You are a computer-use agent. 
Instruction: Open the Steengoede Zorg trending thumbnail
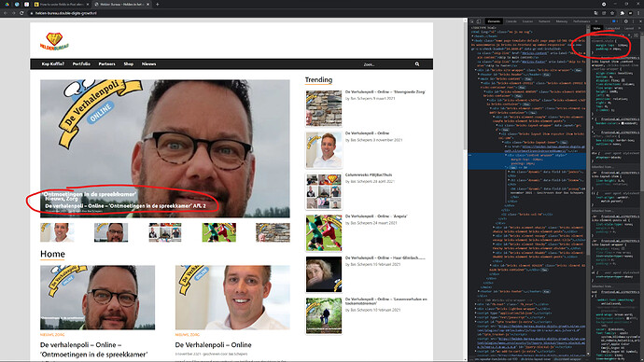(x=324, y=108)
